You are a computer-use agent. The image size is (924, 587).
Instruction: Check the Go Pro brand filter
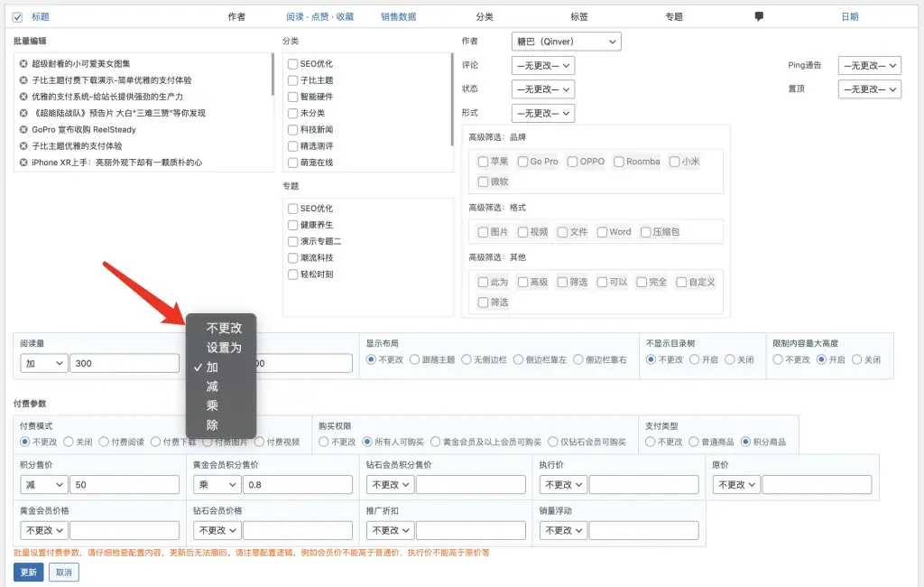tap(522, 162)
